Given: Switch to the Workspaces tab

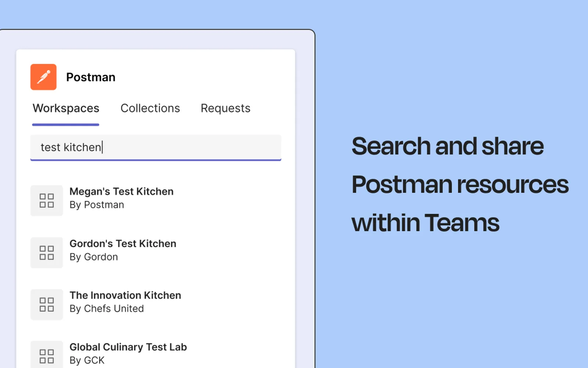Looking at the screenshot, I should point(66,108).
